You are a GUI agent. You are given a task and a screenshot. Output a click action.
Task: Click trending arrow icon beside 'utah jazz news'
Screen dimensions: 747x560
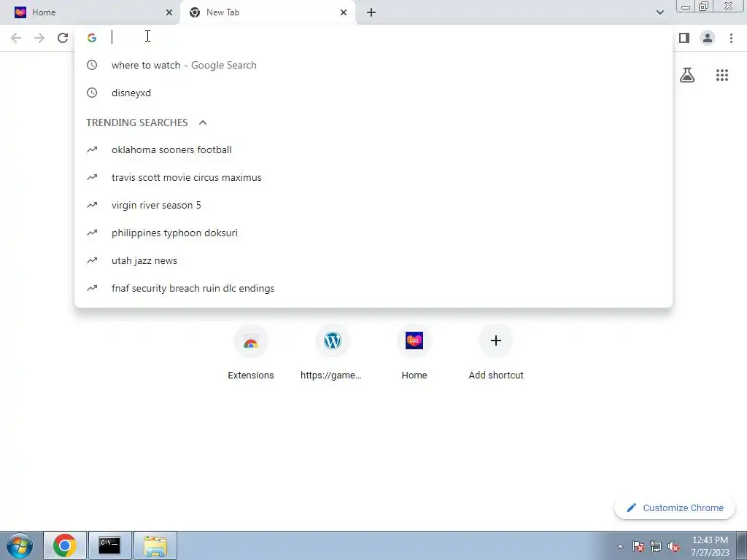(x=92, y=260)
